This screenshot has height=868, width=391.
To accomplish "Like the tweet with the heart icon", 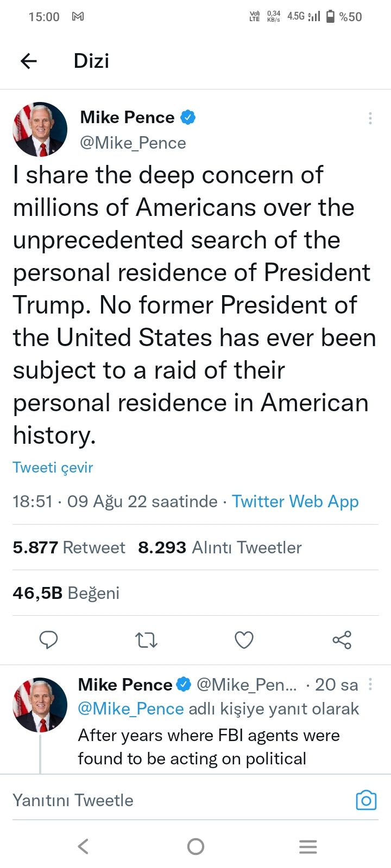I will coord(244,640).
